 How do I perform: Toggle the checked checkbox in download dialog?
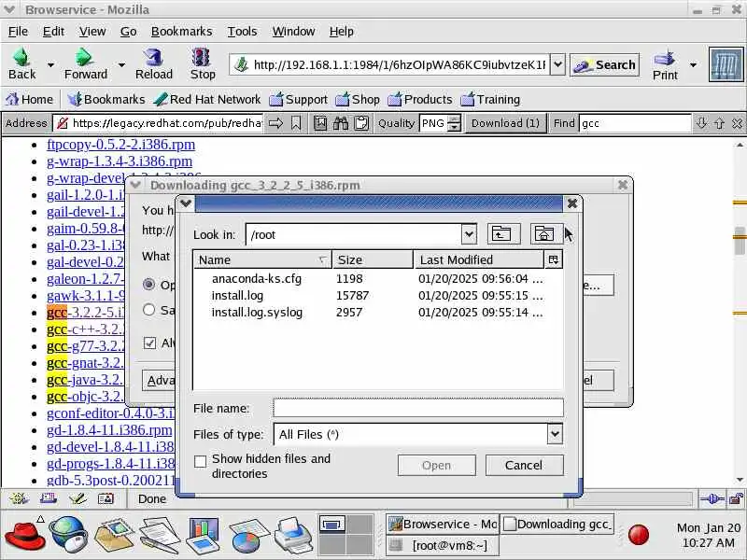tap(149, 343)
